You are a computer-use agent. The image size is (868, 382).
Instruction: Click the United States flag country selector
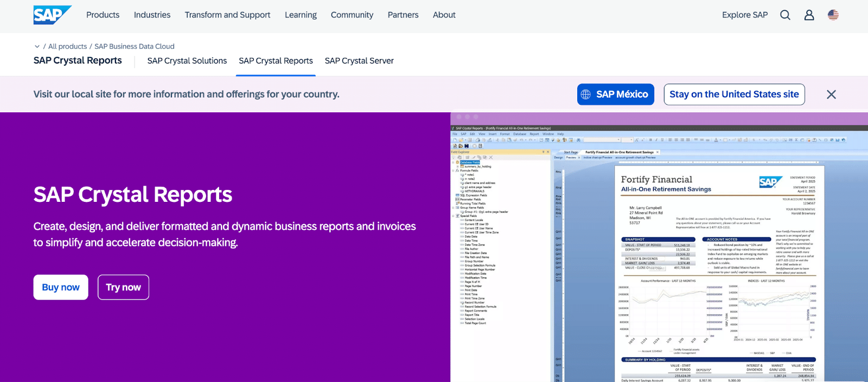point(833,15)
